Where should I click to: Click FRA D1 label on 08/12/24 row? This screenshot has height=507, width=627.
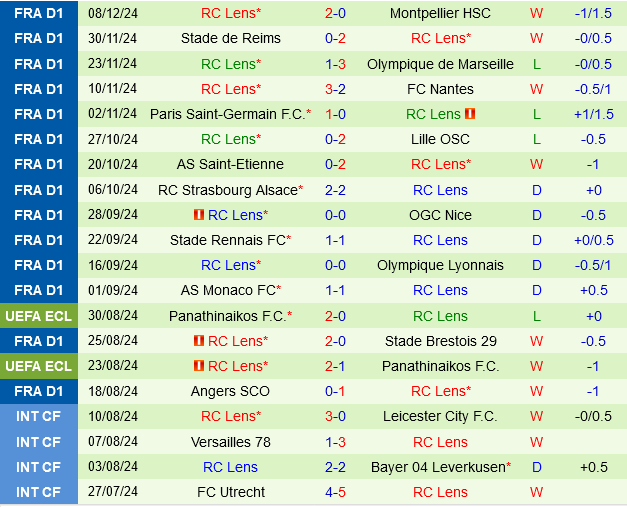(x=39, y=13)
